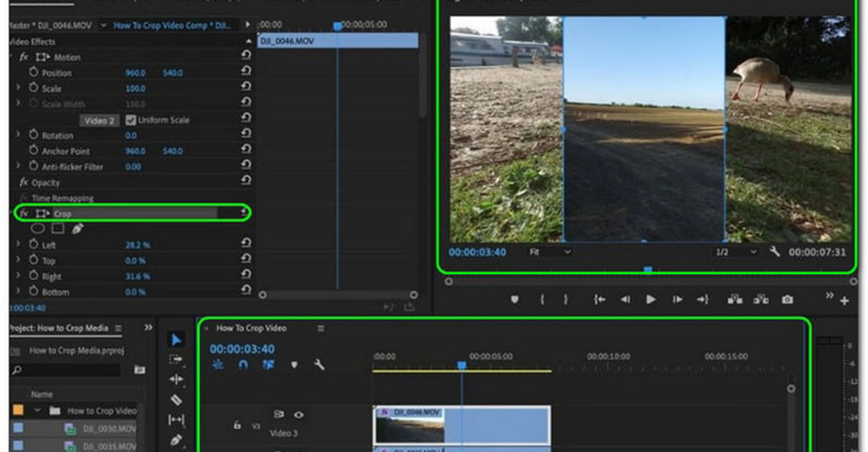Toggle animation stopwatch for Crop Top
Viewport: 868px width, 452px height.
tap(33, 259)
